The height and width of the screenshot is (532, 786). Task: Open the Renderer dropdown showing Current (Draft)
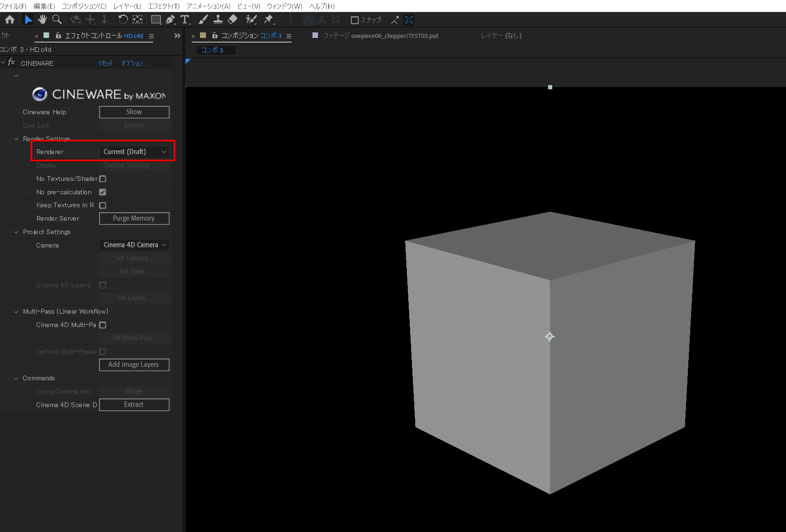(x=134, y=151)
